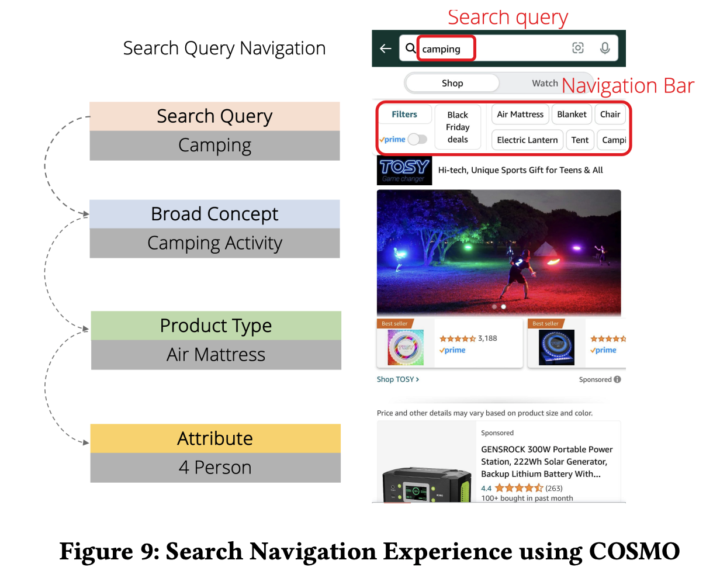
Task: Open the Filters panel
Action: point(404,115)
